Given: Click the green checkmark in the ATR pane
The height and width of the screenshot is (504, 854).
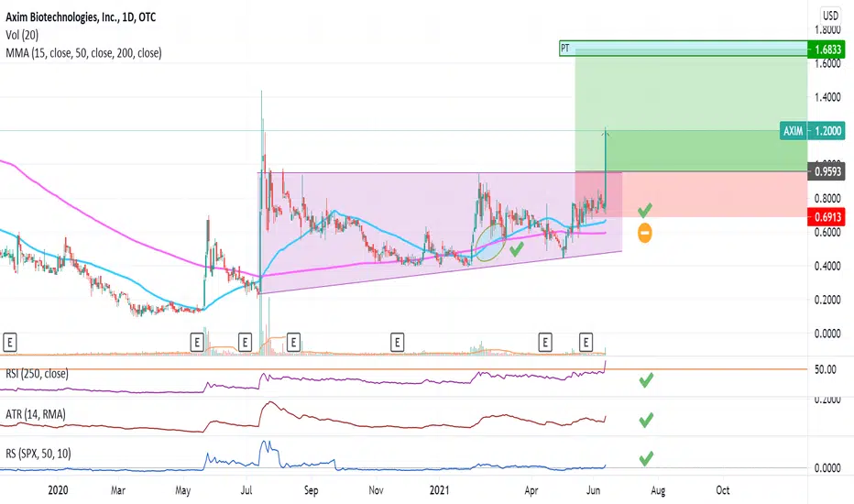Looking at the screenshot, I should [646, 420].
